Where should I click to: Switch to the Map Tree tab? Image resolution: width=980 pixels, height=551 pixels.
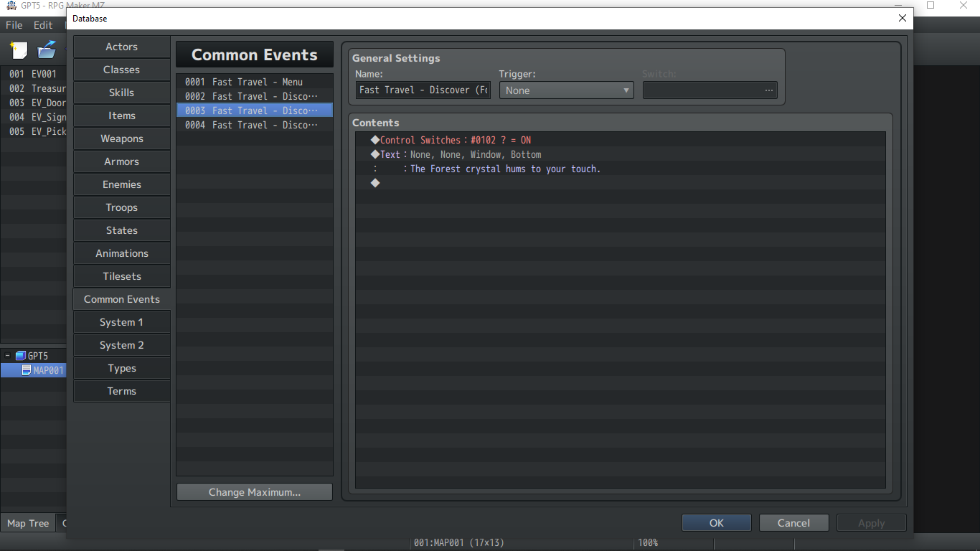coord(28,524)
